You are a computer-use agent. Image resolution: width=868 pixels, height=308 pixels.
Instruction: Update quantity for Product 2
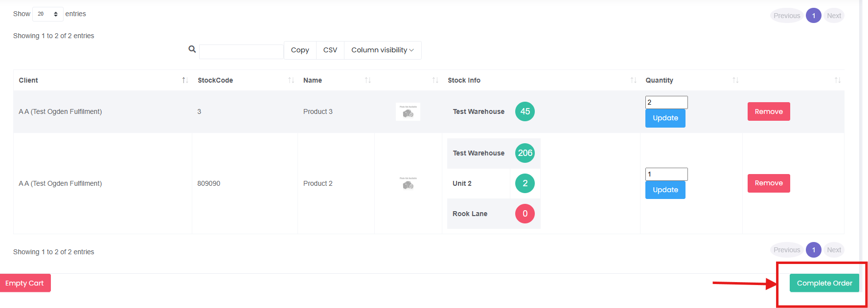pos(665,190)
